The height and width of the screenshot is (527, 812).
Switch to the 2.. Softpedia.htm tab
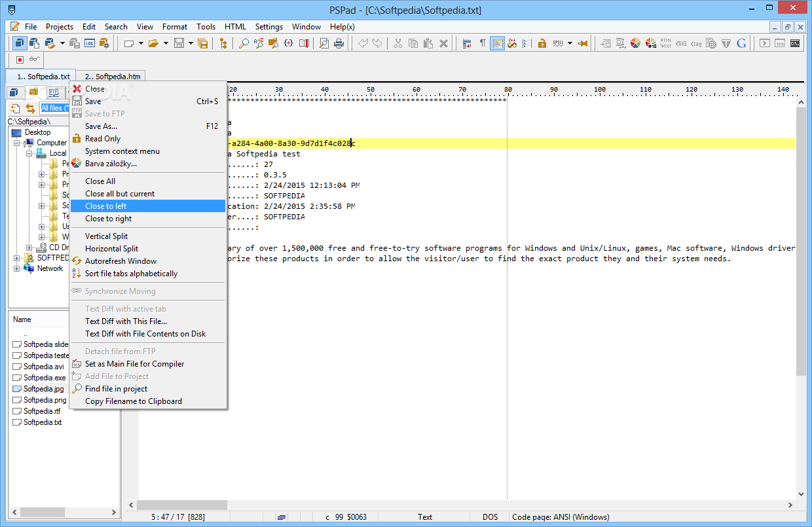pyautogui.click(x=110, y=77)
